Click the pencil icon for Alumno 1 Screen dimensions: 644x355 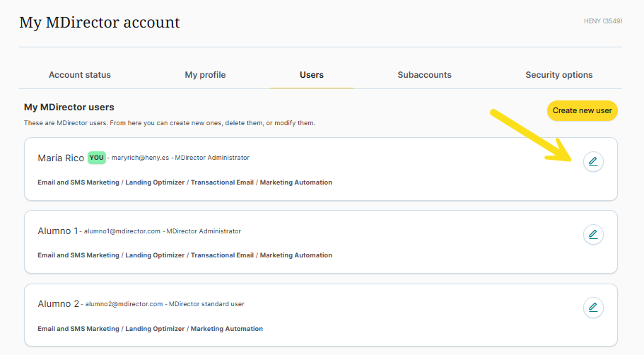(x=593, y=234)
